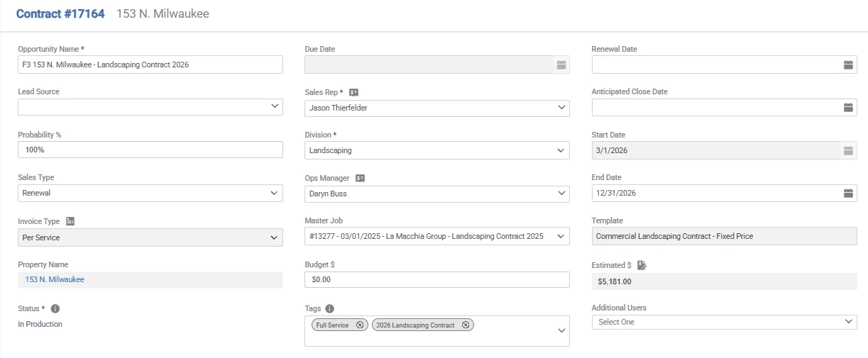Viewport: 868px width, 358px height.
Task: Open the Anticipated Close Date calendar icon
Action: click(847, 108)
